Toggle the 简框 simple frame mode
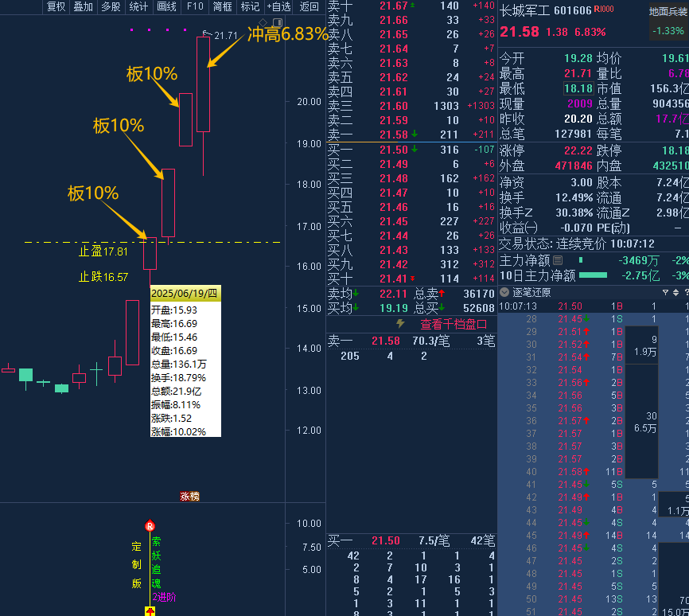 coord(223,6)
